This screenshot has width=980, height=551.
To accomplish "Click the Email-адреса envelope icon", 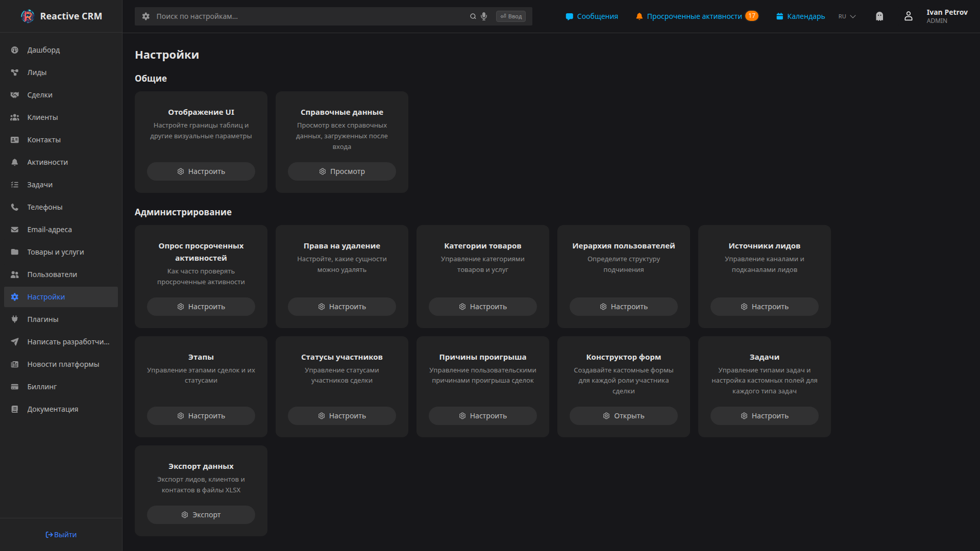I will pyautogui.click(x=15, y=230).
